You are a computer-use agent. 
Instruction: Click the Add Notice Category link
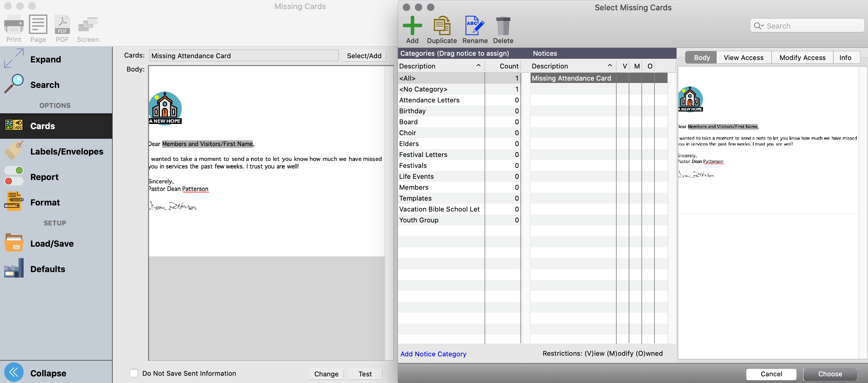pyautogui.click(x=433, y=354)
